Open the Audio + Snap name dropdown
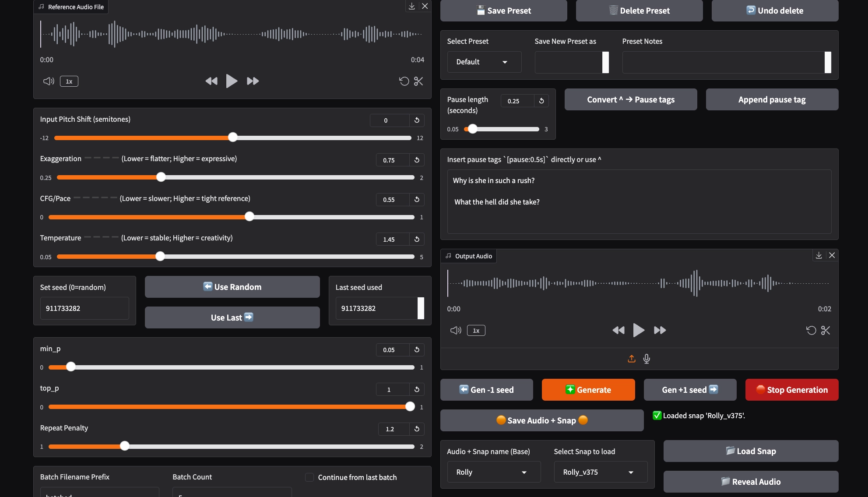 coord(494,472)
